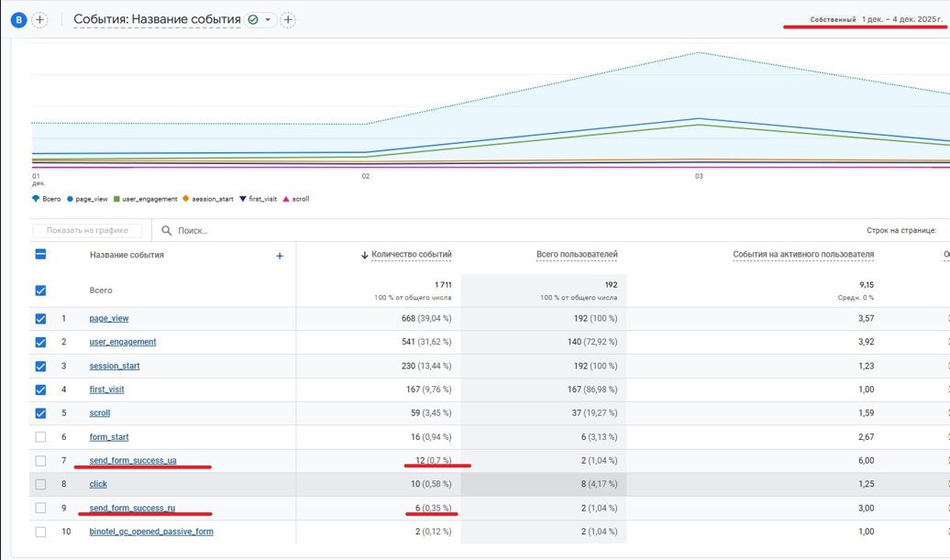Image resolution: width=950 pixels, height=560 pixels.
Task: Click the 12 (0,7 %) event count cell
Action: coord(433,461)
